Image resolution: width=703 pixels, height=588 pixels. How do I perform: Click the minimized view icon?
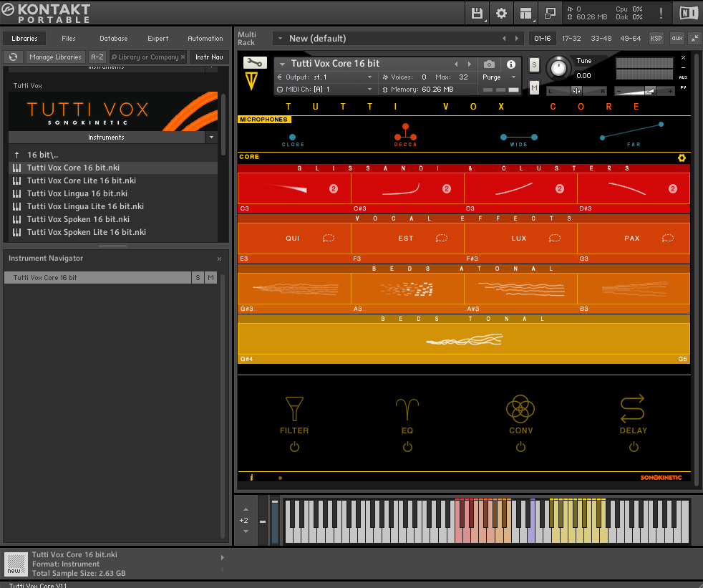coord(550,14)
